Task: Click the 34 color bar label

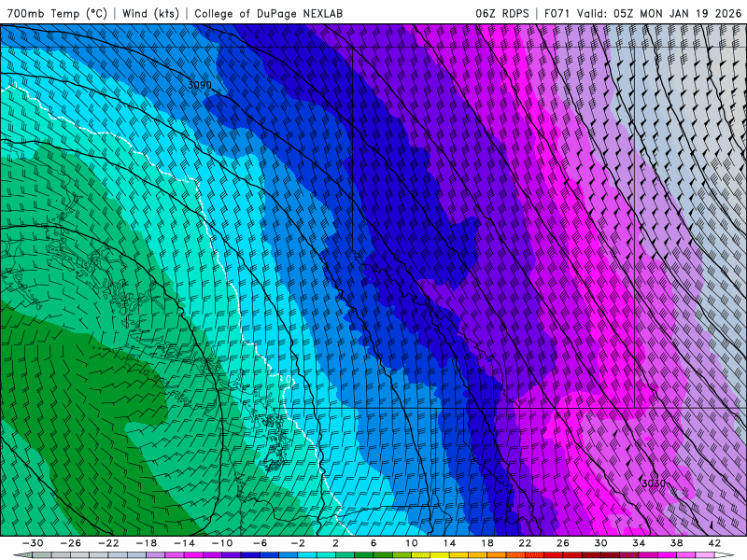Action: (x=639, y=543)
